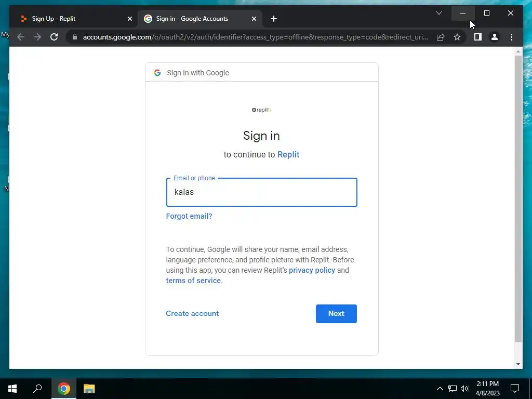The height and width of the screenshot is (399, 532).
Task: Focus the Email or phone field
Action: pyautogui.click(x=262, y=192)
